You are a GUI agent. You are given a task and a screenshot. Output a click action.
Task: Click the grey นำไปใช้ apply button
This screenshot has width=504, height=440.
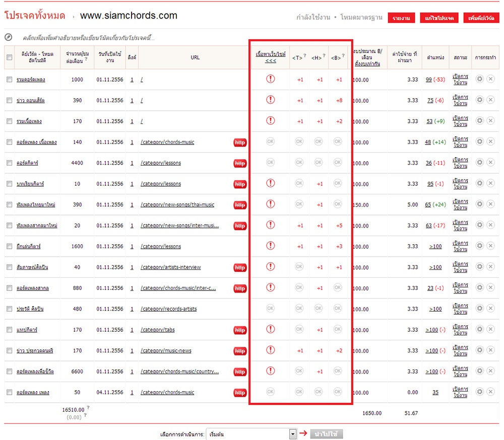click(x=326, y=434)
